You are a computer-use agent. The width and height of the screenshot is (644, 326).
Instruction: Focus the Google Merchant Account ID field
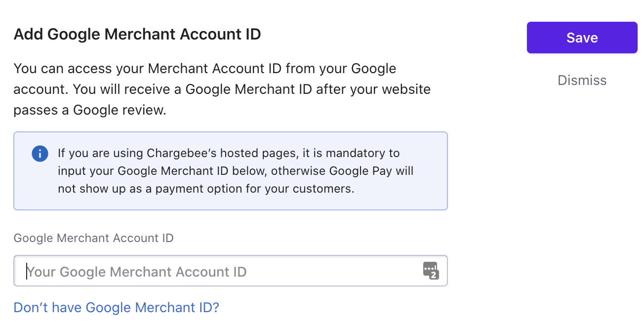pos(231,271)
